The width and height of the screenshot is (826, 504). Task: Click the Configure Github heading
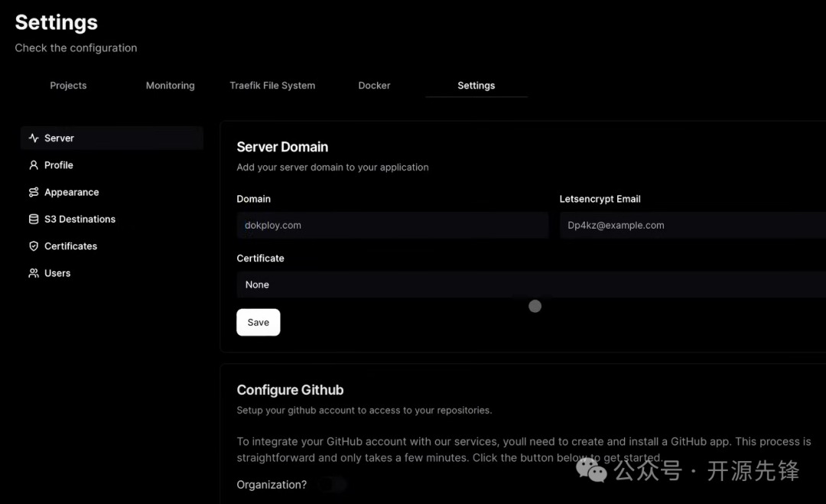click(x=291, y=390)
